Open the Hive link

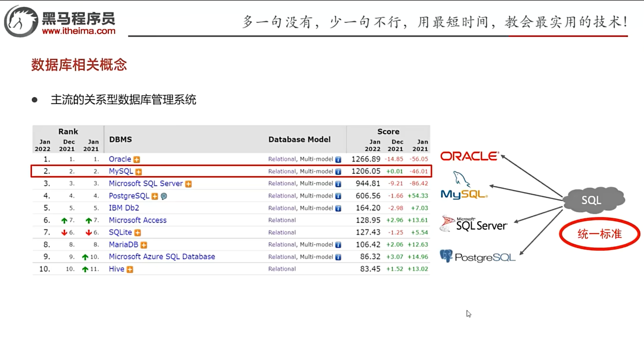[x=117, y=269]
